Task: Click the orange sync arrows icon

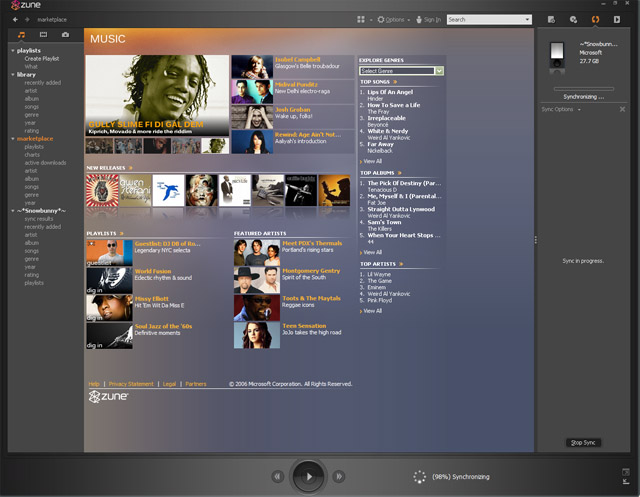Action: pos(596,20)
